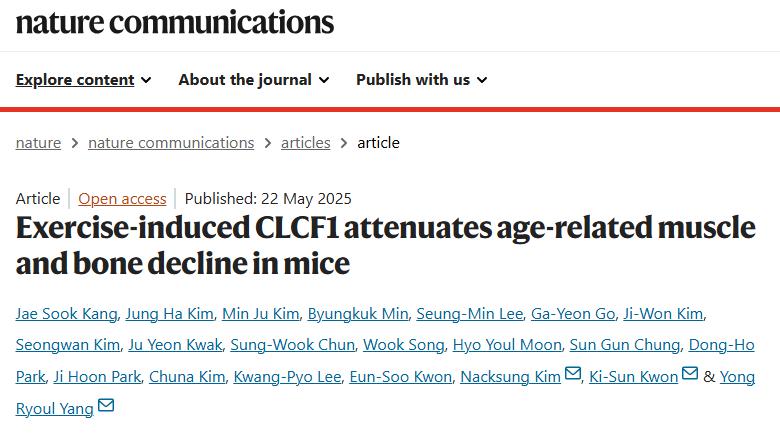Click the nature communications logo
Screen dimensions: 780x433
pos(175,22)
